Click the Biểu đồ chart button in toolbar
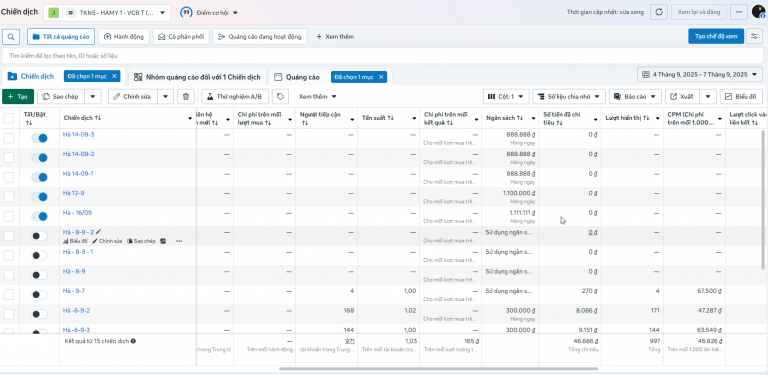 [741, 96]
